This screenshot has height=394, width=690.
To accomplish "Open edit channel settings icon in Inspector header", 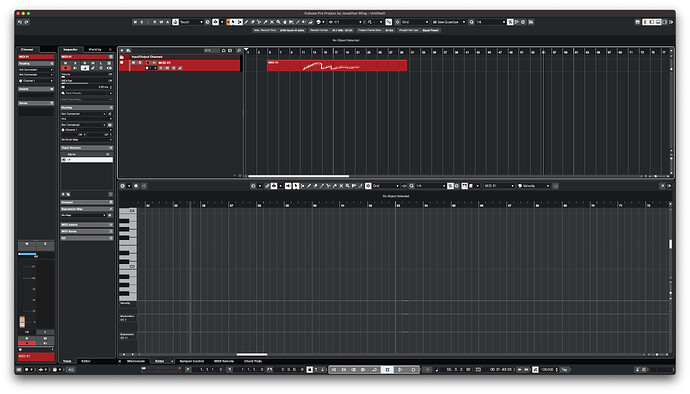I will pyautogui.click(x=111, y=57).
